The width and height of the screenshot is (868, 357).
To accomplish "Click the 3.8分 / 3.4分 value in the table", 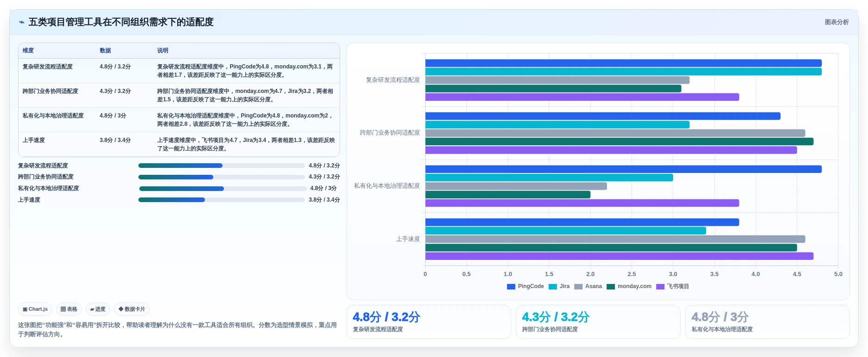I will (115, 140).
